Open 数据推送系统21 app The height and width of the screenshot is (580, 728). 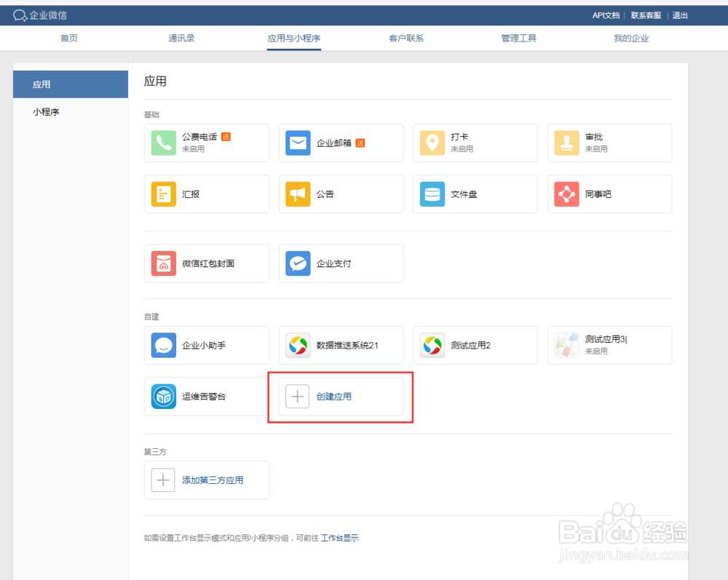click(x=341, y=345)
